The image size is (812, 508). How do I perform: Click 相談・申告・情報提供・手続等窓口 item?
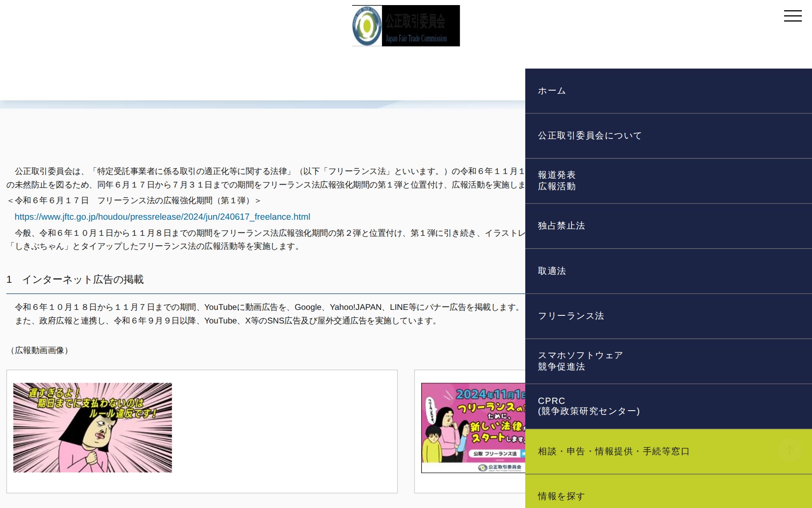coord(613,451)
